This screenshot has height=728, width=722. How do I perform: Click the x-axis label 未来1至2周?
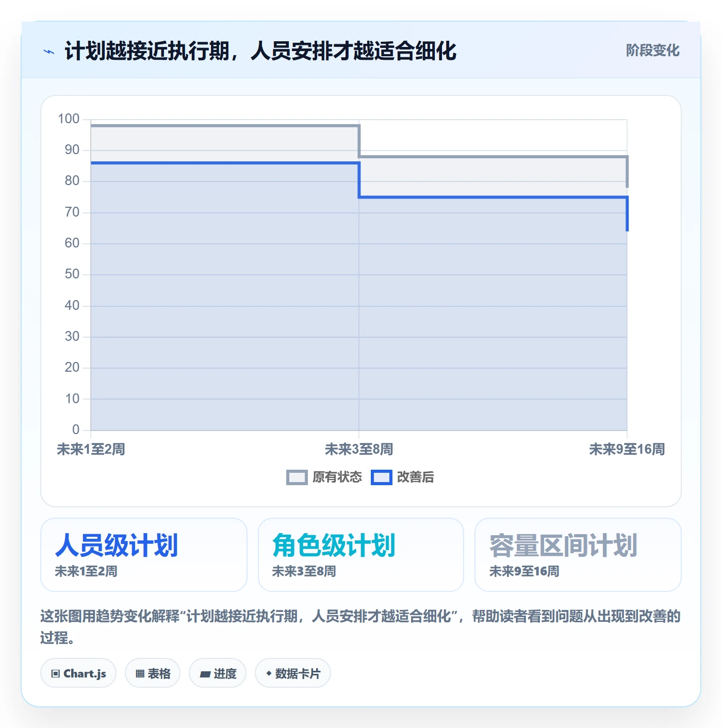(91, 449)
